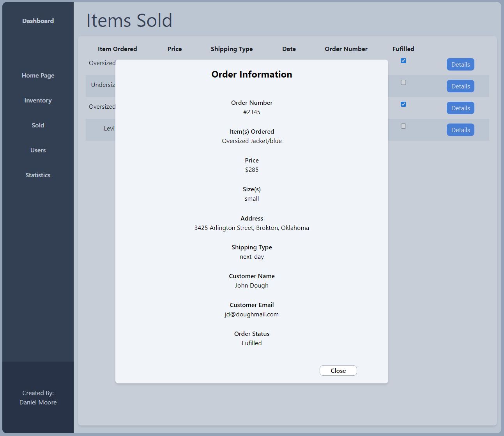Check Fulfilled checkbox for the Undersized row

pos(403,82)
